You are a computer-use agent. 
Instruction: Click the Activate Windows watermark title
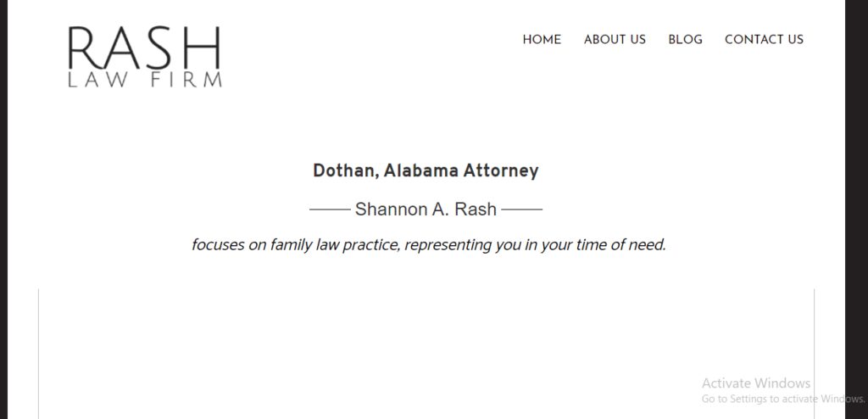[x=756, y=383]
